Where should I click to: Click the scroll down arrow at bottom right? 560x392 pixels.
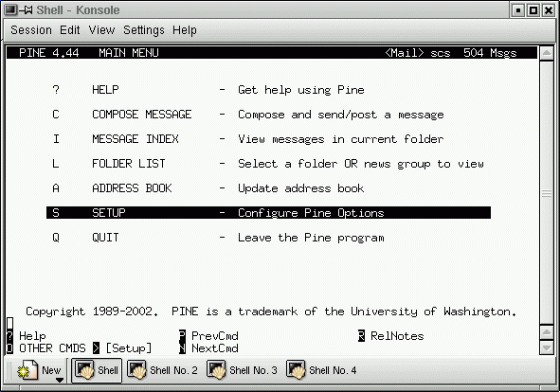click(547, 347)
